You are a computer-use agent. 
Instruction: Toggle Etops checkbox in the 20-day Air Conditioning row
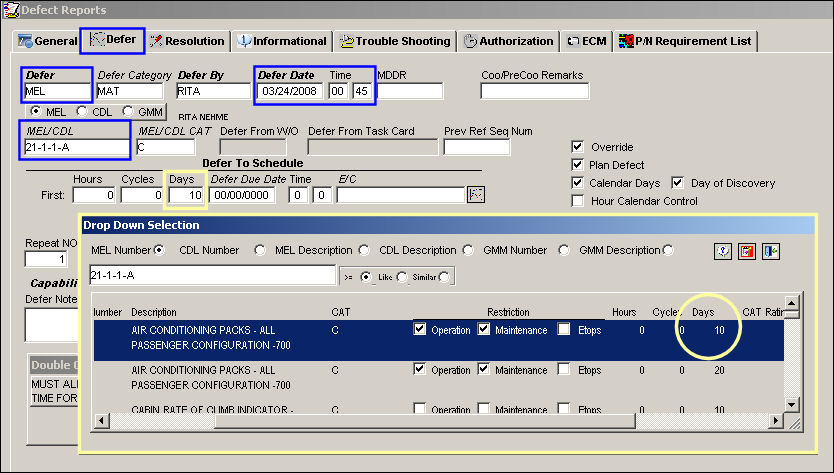pos(564,369)
